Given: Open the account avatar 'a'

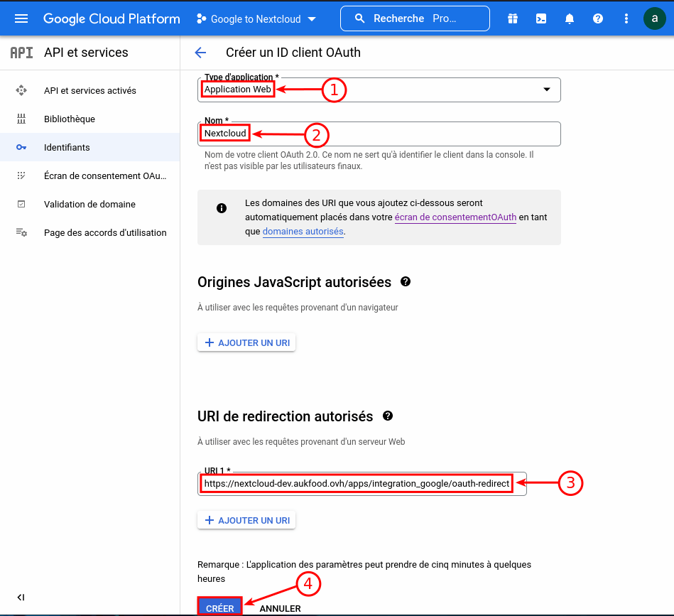Looking at the screenshot, I should [654, 18].
